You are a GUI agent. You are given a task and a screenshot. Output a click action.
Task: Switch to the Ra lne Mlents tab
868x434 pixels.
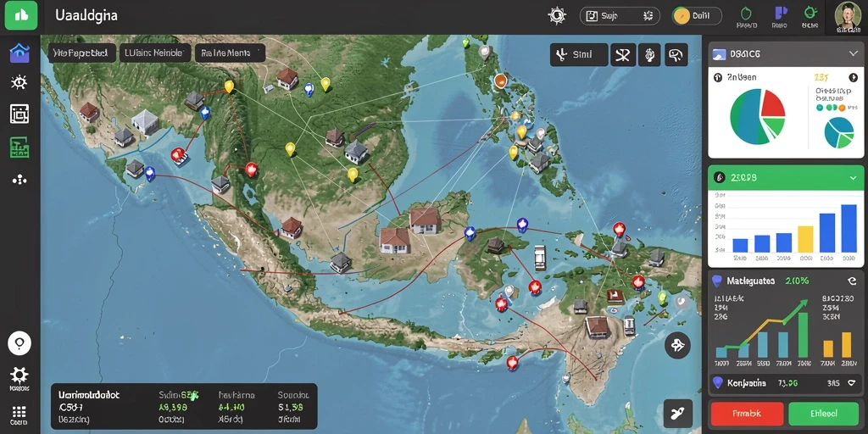point(230,53)
